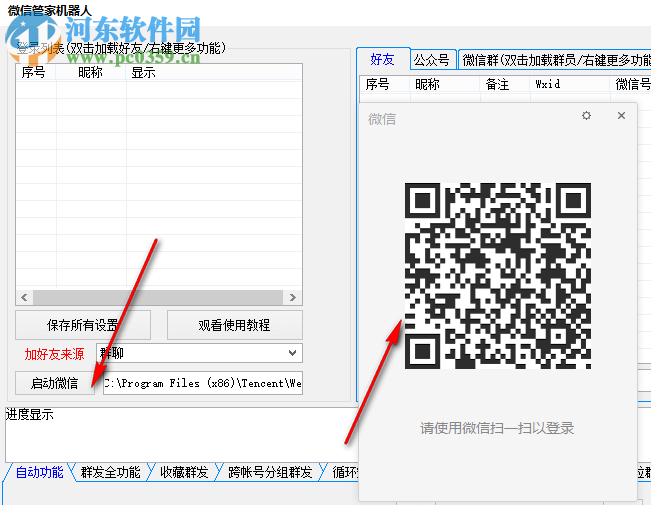This screenshot has height=505, width=651.
Task: Switch to the 公众号 tab
Action: (x=432, y=60)
